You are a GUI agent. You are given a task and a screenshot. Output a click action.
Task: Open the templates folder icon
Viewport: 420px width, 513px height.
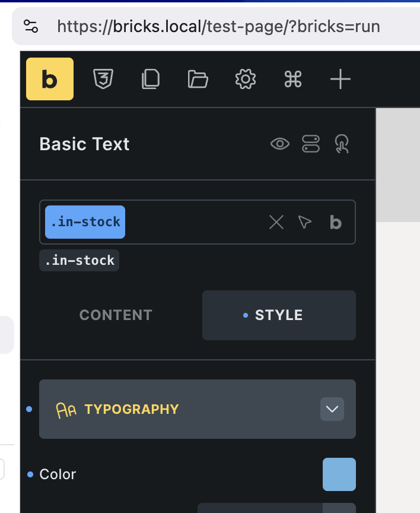tap(198, 79)
